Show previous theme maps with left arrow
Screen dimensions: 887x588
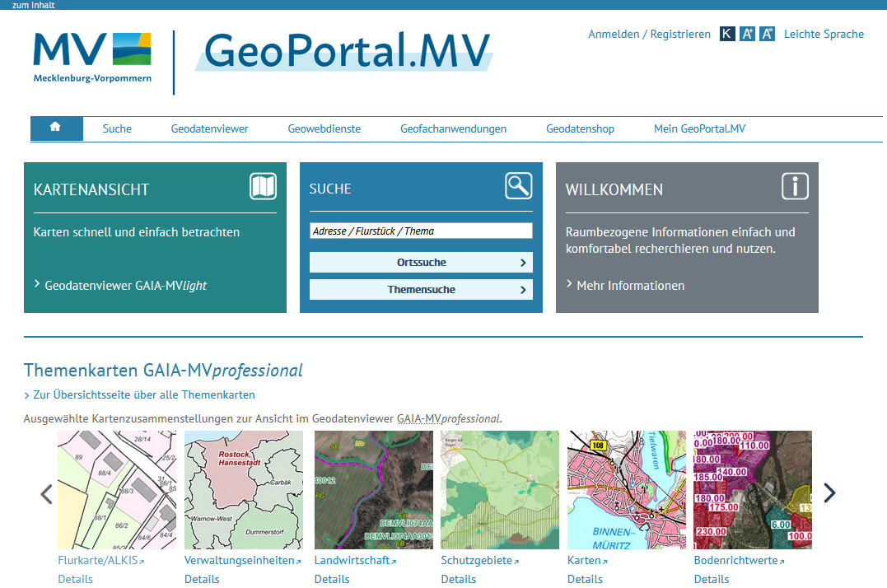click(x=46, y=493)
